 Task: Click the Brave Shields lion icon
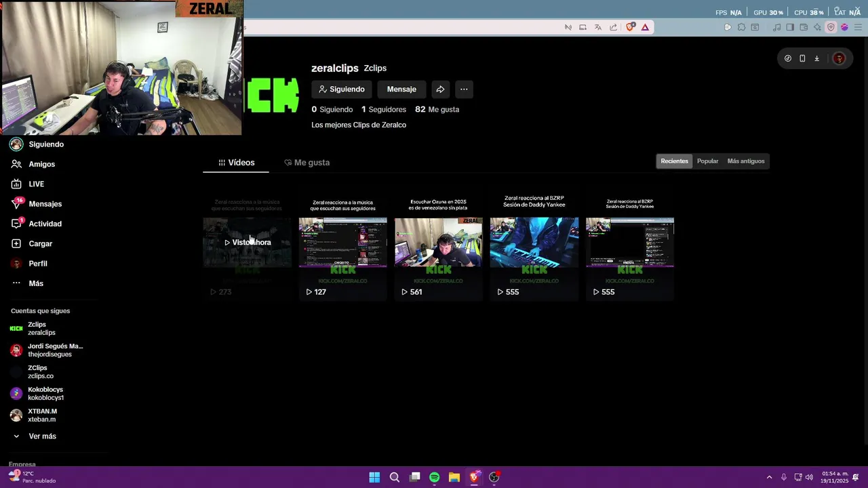(x=631, y=27)
